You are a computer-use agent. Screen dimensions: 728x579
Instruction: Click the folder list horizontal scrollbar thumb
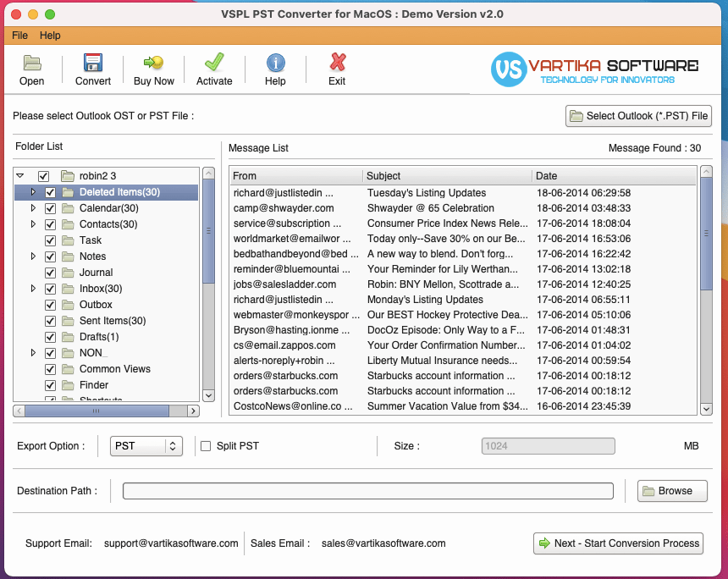pos(97,411)
